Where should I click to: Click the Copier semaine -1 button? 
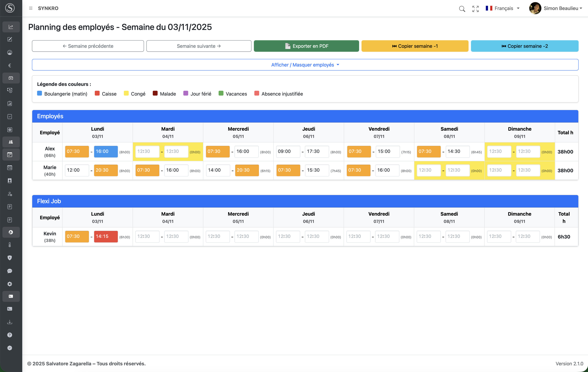tap(415, 46)
